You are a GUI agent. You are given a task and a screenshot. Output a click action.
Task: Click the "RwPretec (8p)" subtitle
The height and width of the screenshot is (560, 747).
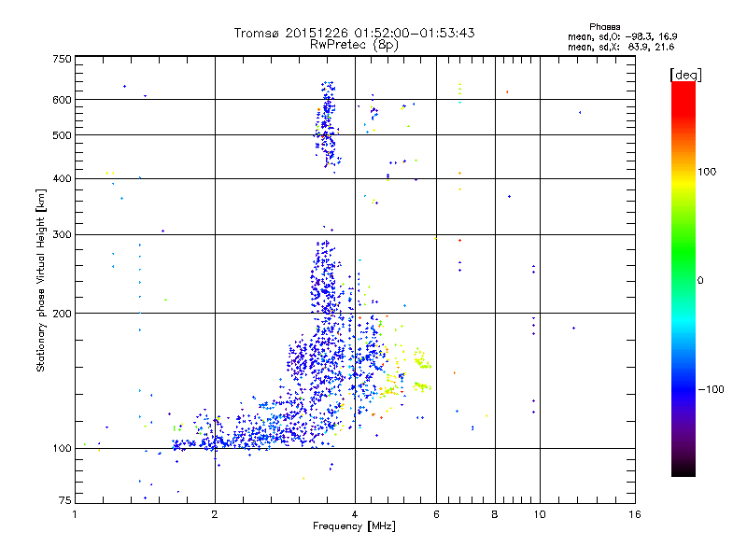(x=354, y=45)
